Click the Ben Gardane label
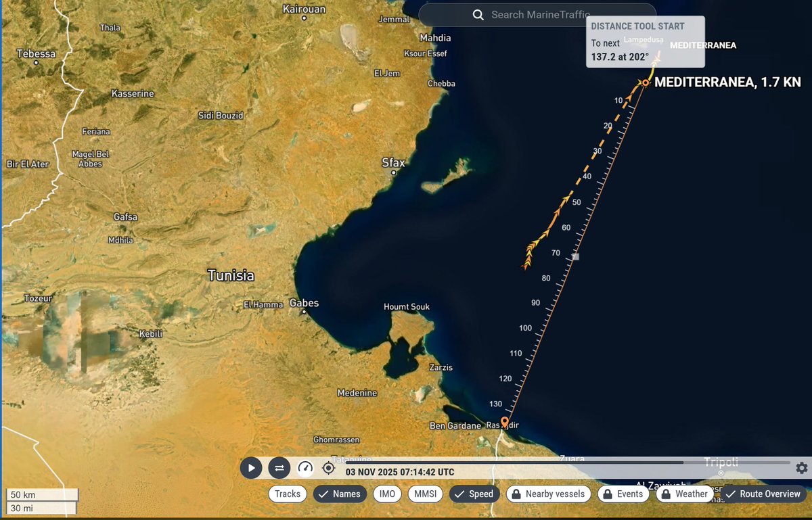The image size is (812, 520). (x=456, y=426)
